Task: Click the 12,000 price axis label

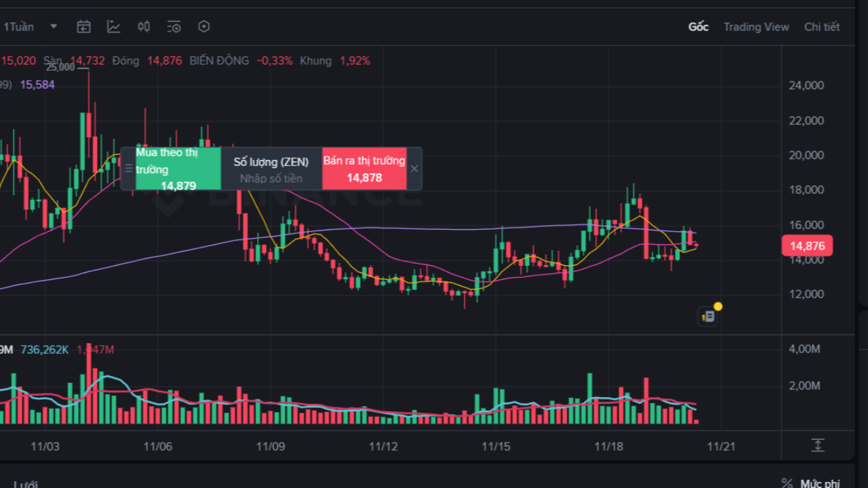Action: [x=806, y=294]
